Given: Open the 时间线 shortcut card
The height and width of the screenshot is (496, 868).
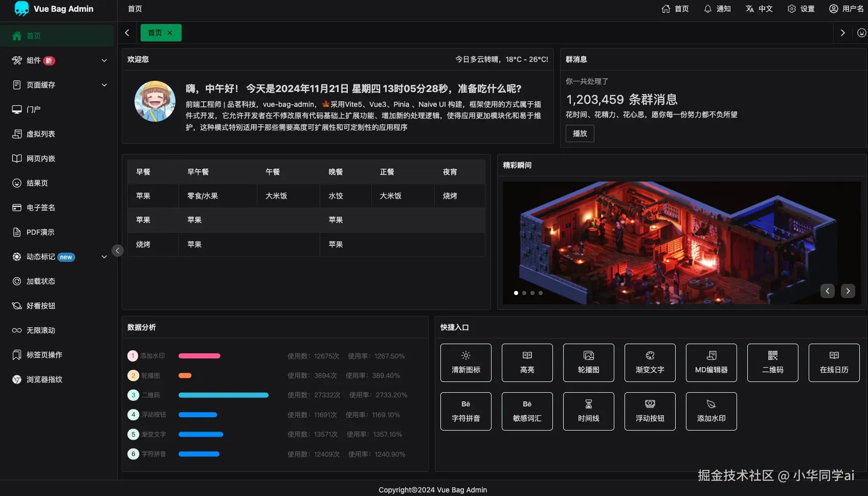Looking at the screenshot, I should (x=589, y=411).
